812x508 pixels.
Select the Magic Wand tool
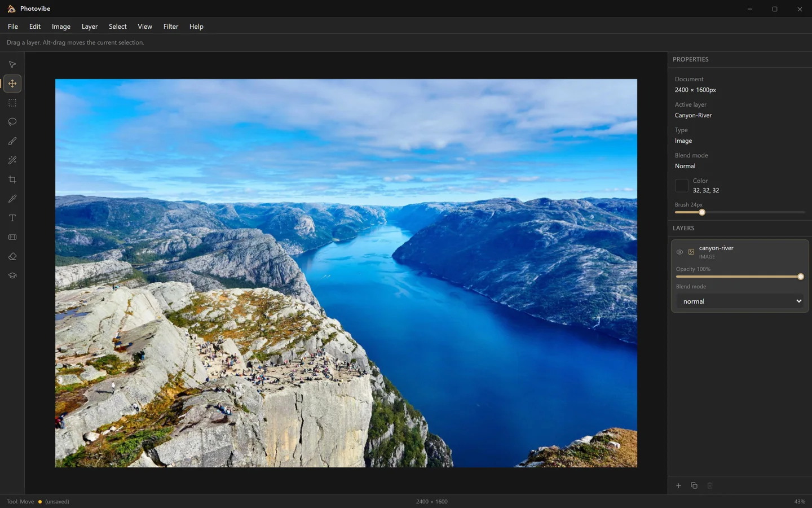(12, 160)
